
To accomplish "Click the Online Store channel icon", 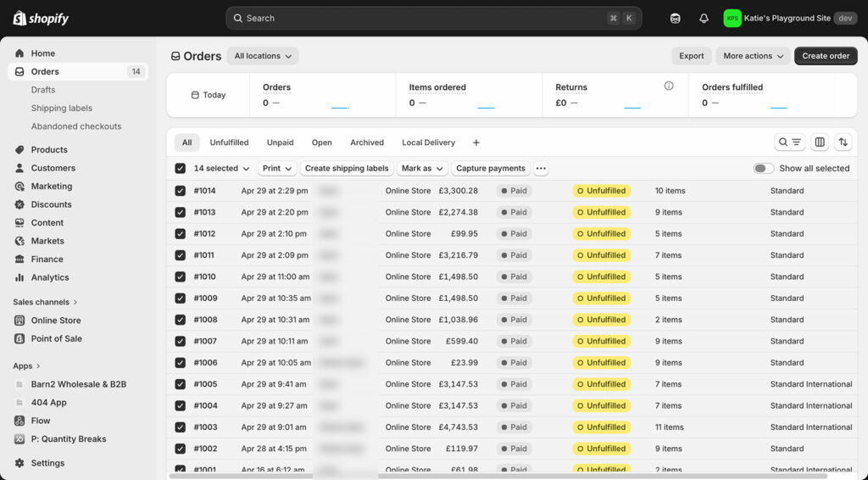I will pos(20,320).
